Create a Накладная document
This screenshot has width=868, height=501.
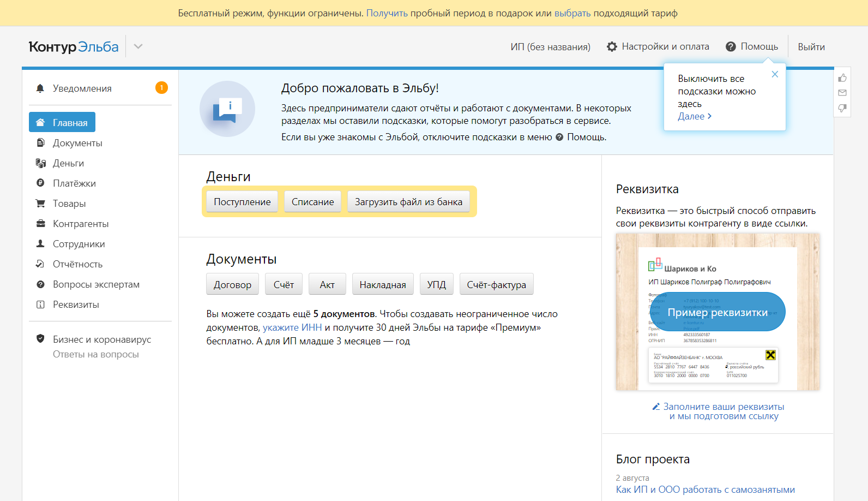383,284
